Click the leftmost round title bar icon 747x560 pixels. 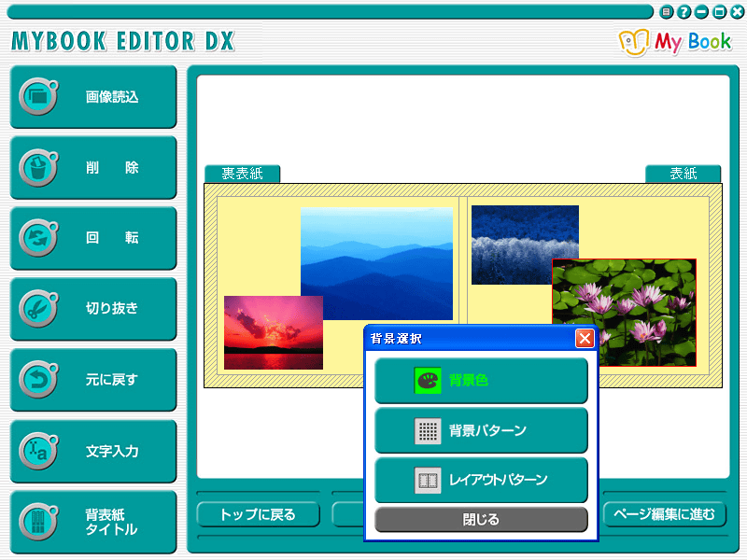click(x=666, y=12)
